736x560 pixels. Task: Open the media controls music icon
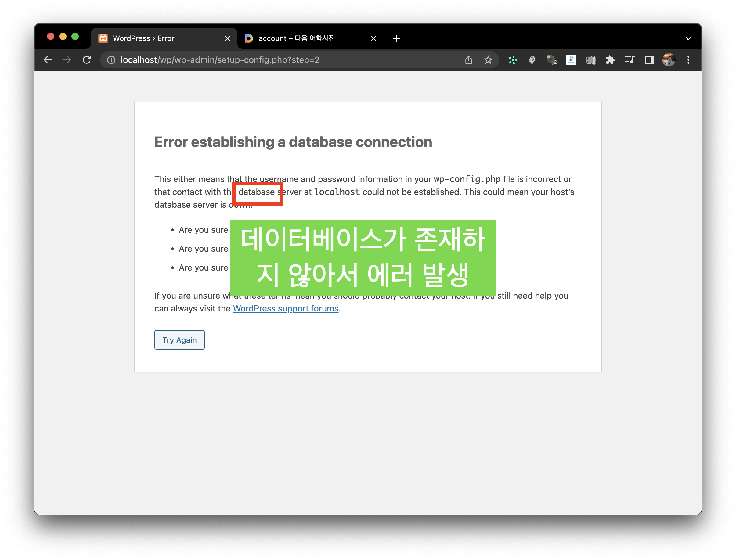[629, 60]
